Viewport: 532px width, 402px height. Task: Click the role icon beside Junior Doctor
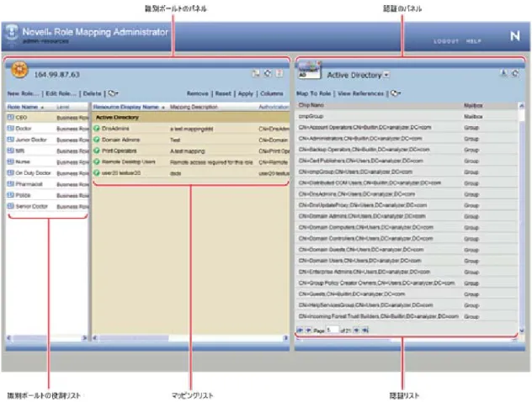pos(10,140)
